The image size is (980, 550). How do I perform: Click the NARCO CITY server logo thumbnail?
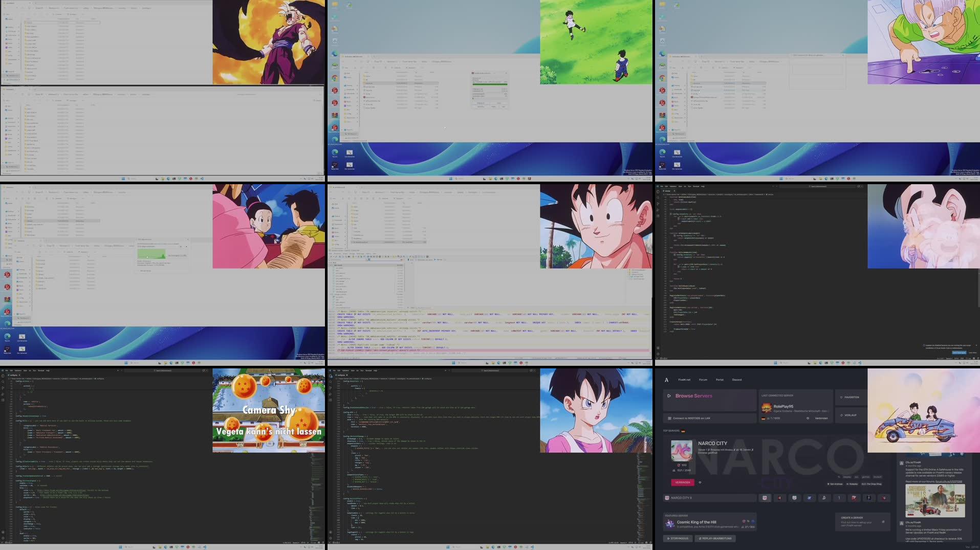682,451
